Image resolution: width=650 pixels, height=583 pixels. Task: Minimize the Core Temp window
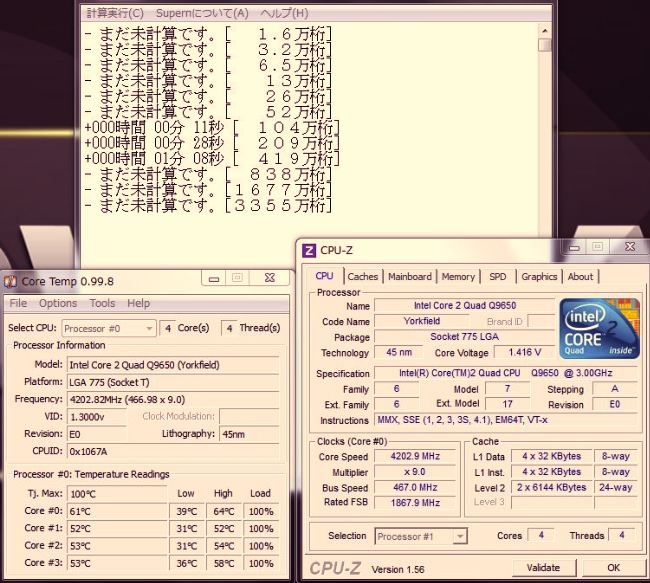click(x=211, y=279)
